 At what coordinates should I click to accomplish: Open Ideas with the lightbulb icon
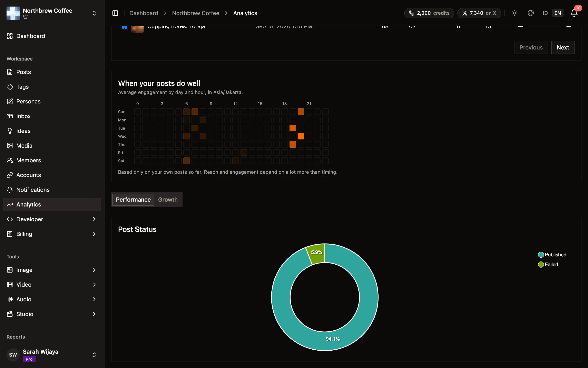52,131
